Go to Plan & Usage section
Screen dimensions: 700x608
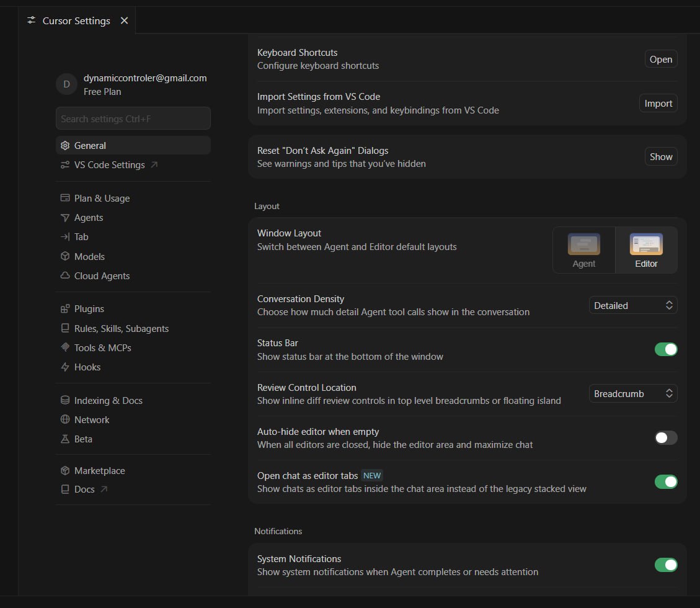click(x=133, y=198)
